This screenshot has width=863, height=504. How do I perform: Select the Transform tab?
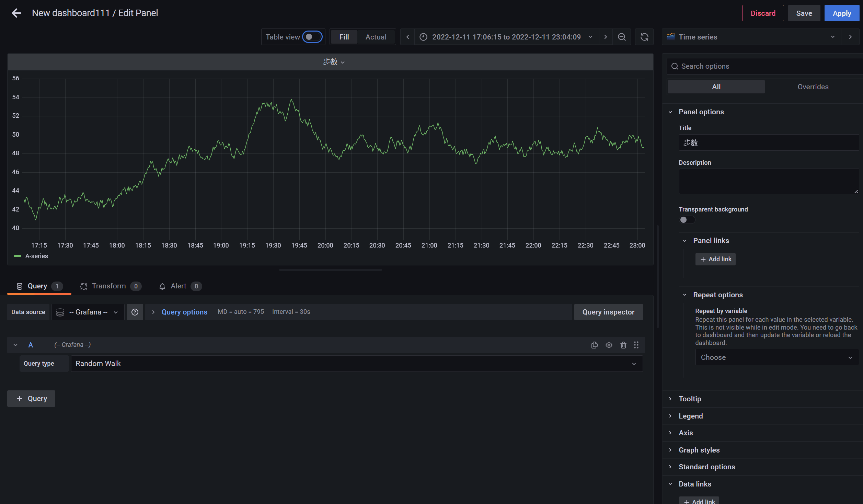point(108,286)
